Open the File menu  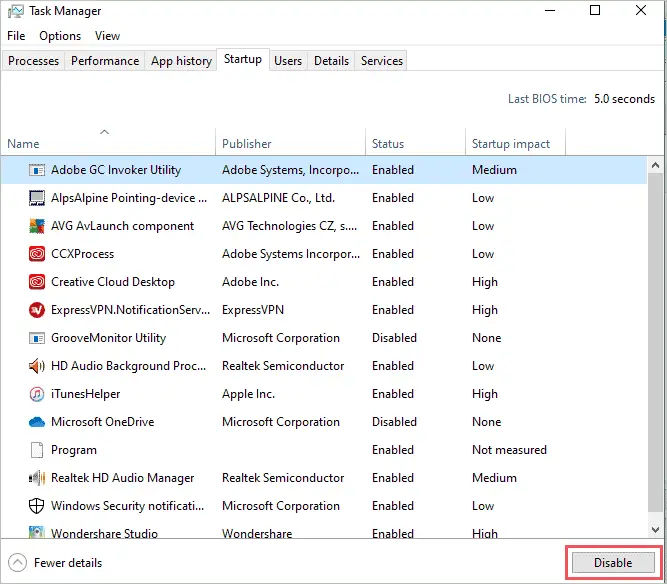[x=16, y=36]
